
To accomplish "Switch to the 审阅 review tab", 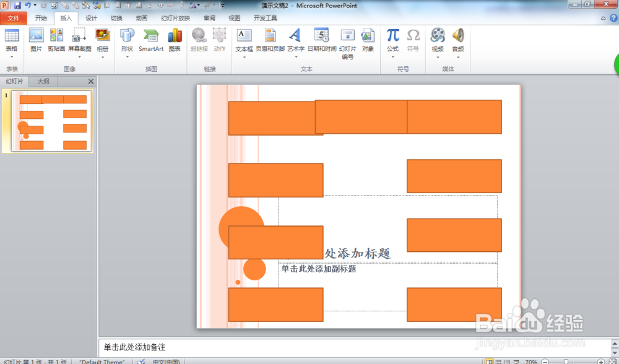I will 209,18.
